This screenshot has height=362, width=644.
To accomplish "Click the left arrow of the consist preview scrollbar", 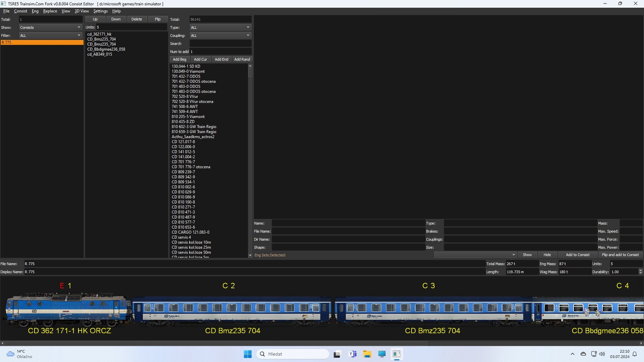I will (x=2, y=343).
